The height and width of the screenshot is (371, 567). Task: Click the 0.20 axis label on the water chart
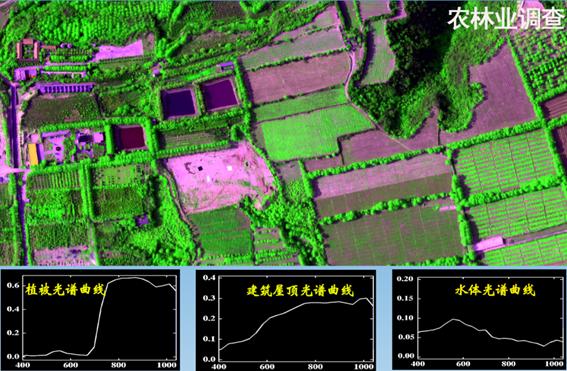coord(405,279)
